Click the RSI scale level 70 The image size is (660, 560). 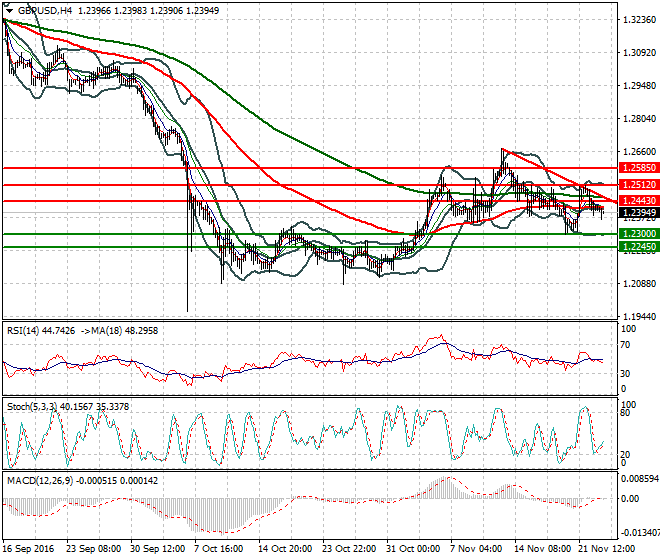625,345
